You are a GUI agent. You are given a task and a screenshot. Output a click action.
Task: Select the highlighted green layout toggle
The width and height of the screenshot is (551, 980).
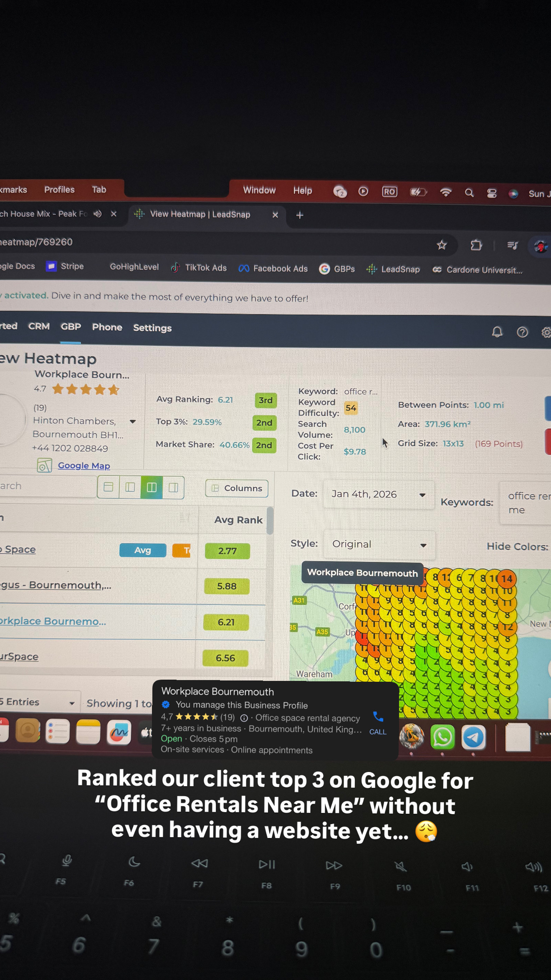pos(152,487)
